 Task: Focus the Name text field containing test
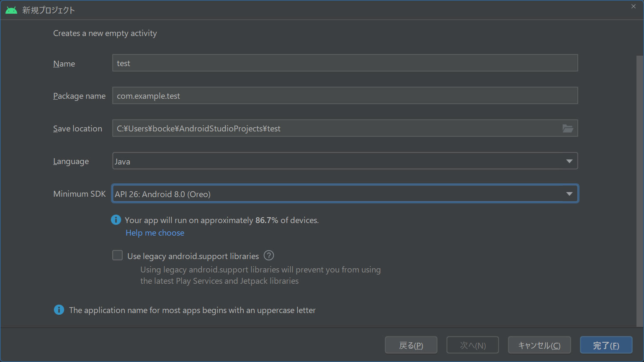pyautogui.click(x=345, y=63)
